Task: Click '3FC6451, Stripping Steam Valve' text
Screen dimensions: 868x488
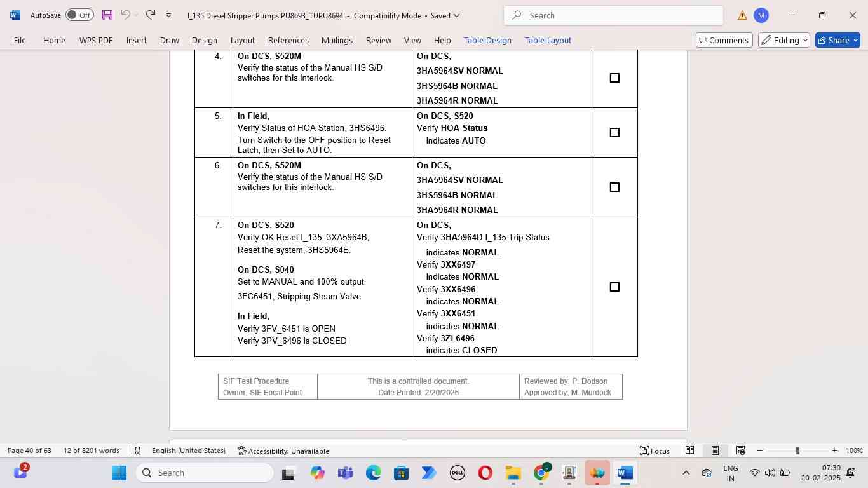Action: click(x=299, y=297)
